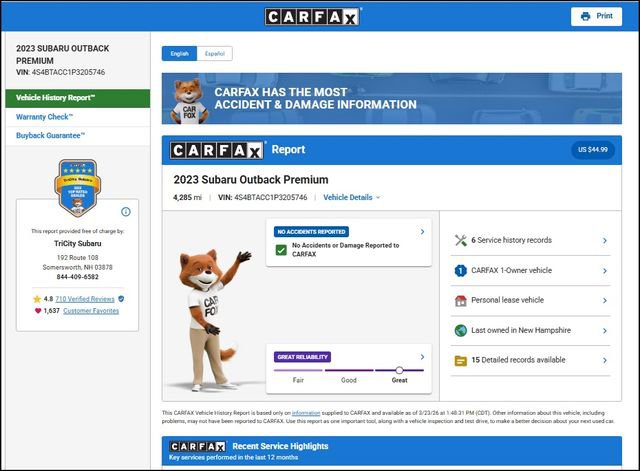This screenshot has height=471, width=640.
Task: Open the 710 Verified Reviews link
Action: tap(85, 298)
